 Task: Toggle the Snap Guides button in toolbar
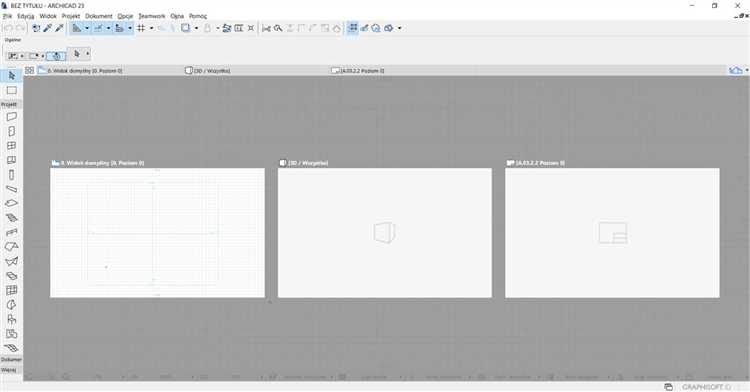99,28
